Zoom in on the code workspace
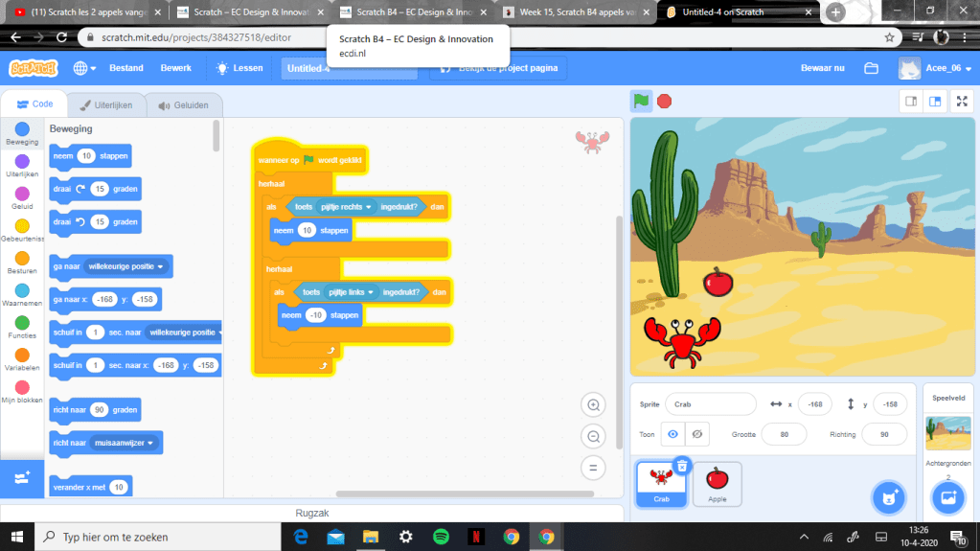This screenshot has width=980, height=551. [593, 405]
